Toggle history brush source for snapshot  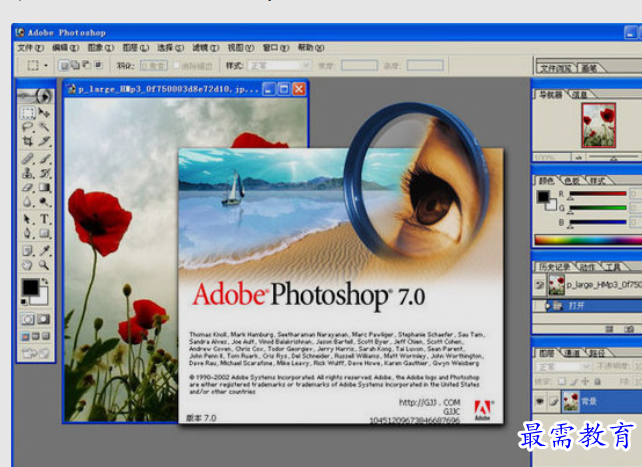pyautogui.click(x=540, y=285)
